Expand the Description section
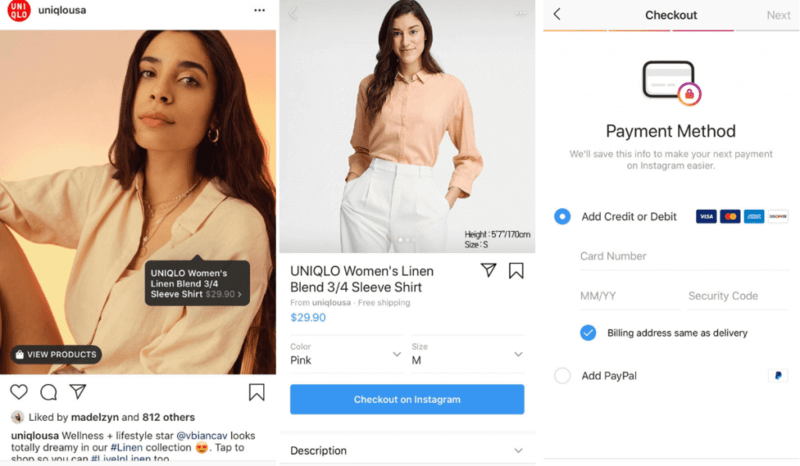This screenshot has width=800, height=466. 407,451
